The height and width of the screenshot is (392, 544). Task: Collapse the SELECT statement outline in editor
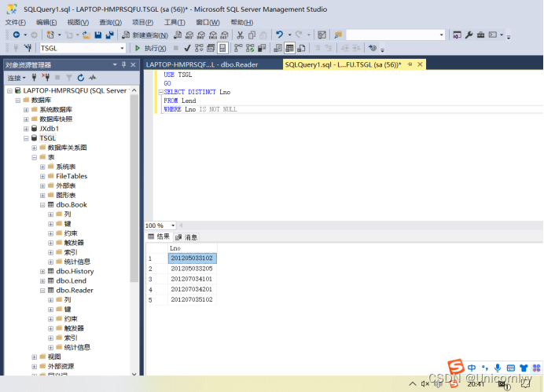coord(160,92)
